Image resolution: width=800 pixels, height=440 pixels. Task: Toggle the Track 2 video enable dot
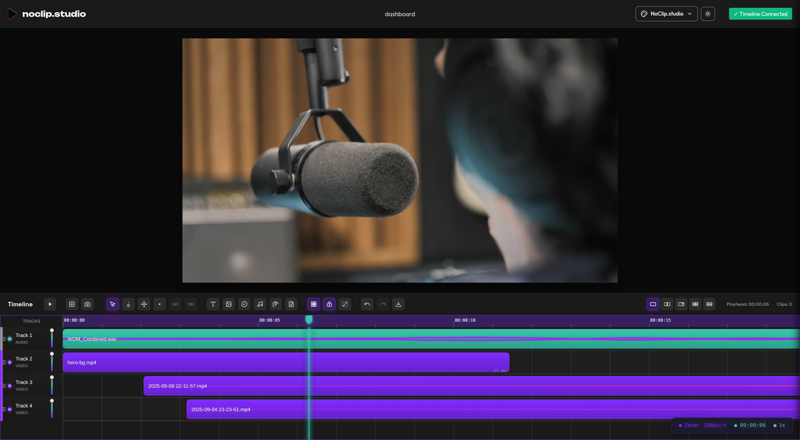point(10,362)
